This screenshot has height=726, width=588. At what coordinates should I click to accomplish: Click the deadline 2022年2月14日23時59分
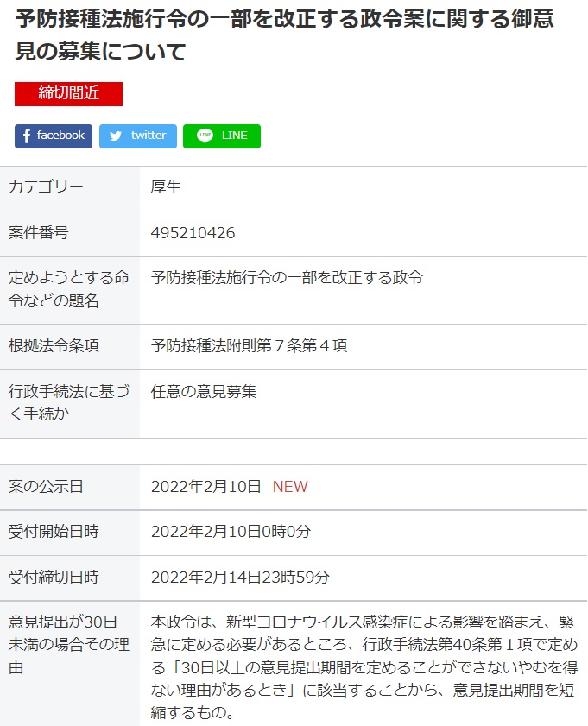coord(240,578)
